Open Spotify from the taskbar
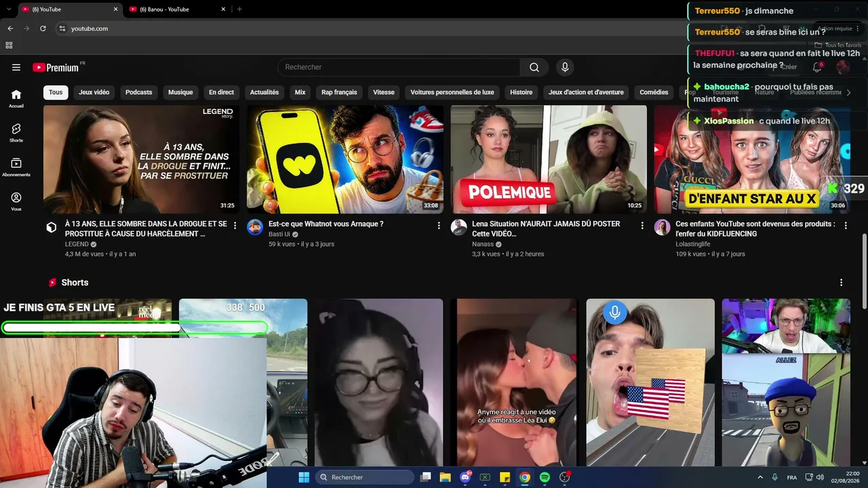The image size is (868, 488). click(x=545, y=477)
